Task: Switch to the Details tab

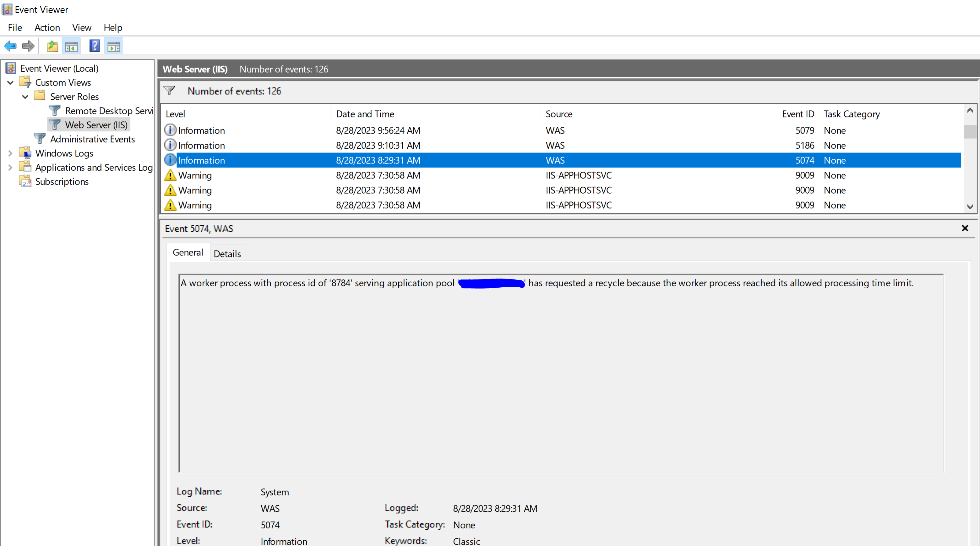Action: [227, 254]
